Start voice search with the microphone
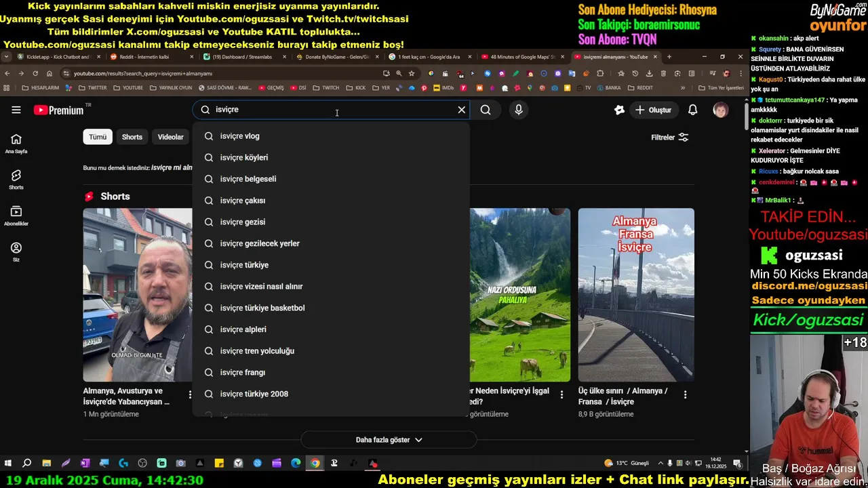The image size is (868, 488). [519, 110]
